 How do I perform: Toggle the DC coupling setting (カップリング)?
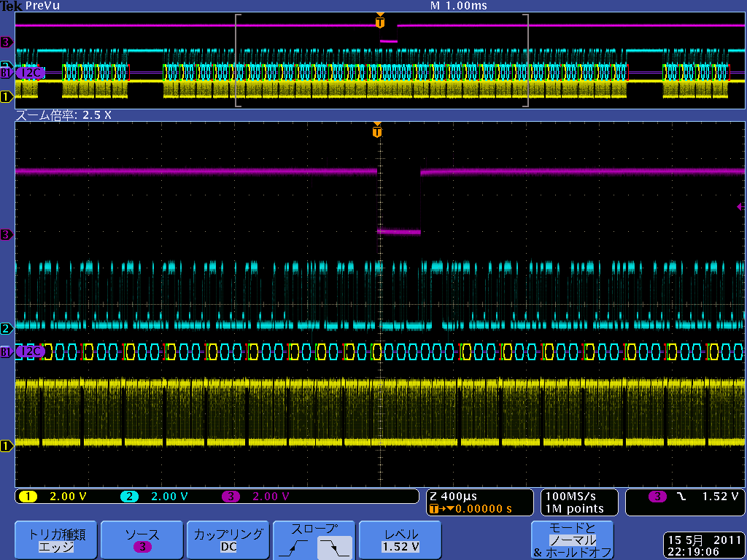point(228,540)
